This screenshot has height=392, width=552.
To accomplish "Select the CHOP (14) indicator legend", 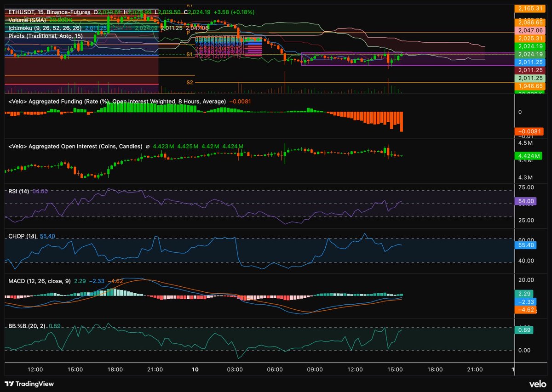I will click(x=23, y=236).
